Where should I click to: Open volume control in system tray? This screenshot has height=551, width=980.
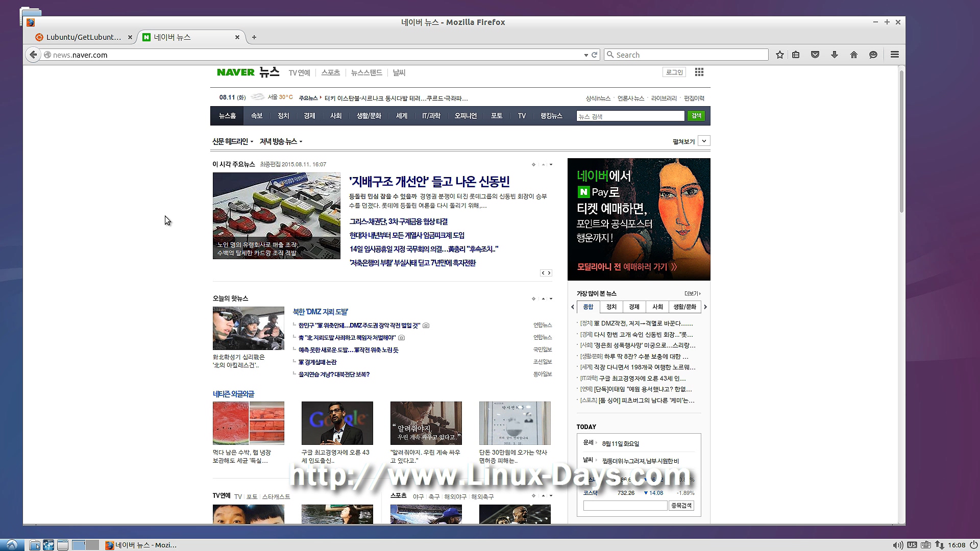click(x=898, y=545)
